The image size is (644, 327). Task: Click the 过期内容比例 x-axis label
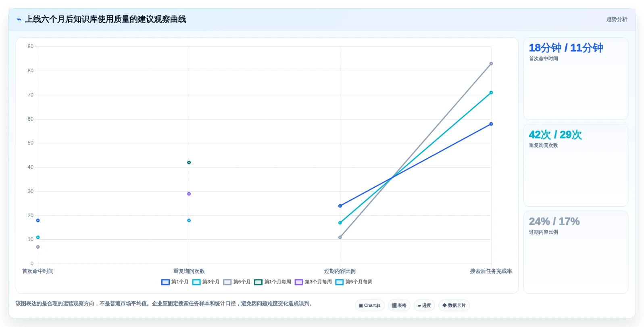(x=340, y=271)
